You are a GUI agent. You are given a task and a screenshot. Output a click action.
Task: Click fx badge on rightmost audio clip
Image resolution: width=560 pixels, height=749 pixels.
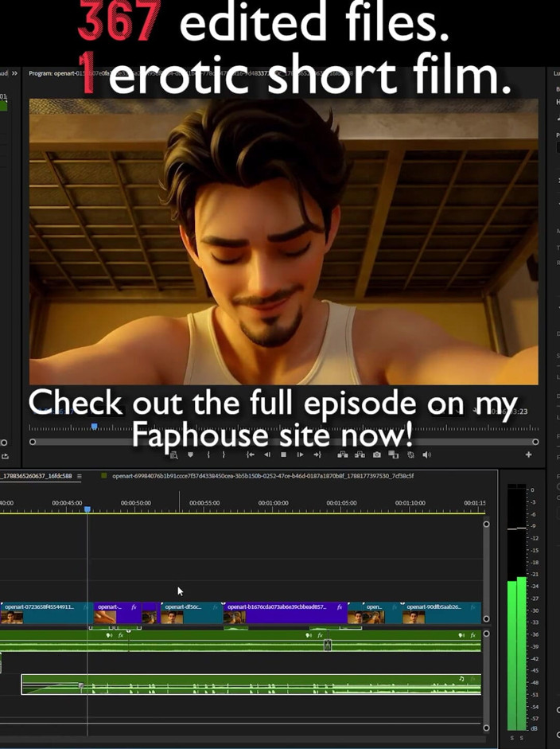[472, 635]
